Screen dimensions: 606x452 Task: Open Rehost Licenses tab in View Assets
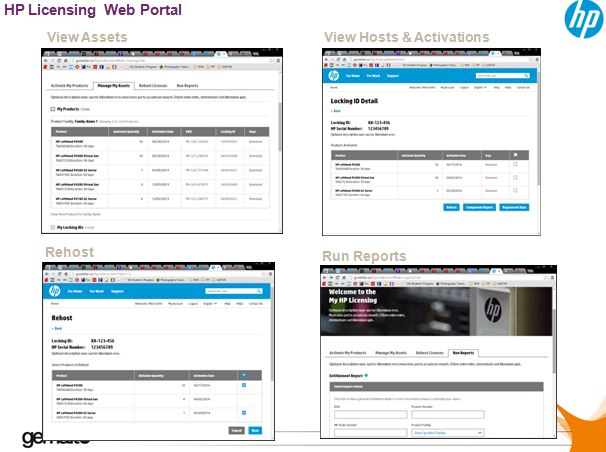point(153,85)
